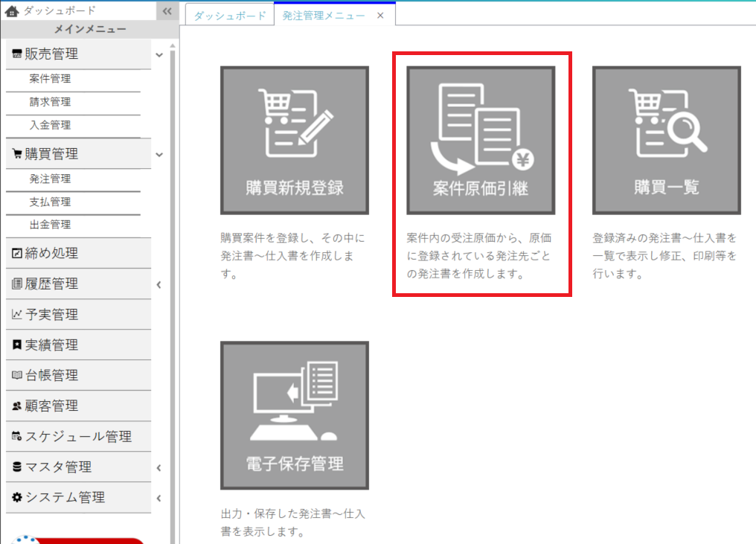
Task: Open the 購買新規登録 tile
Action: point(295,141)
